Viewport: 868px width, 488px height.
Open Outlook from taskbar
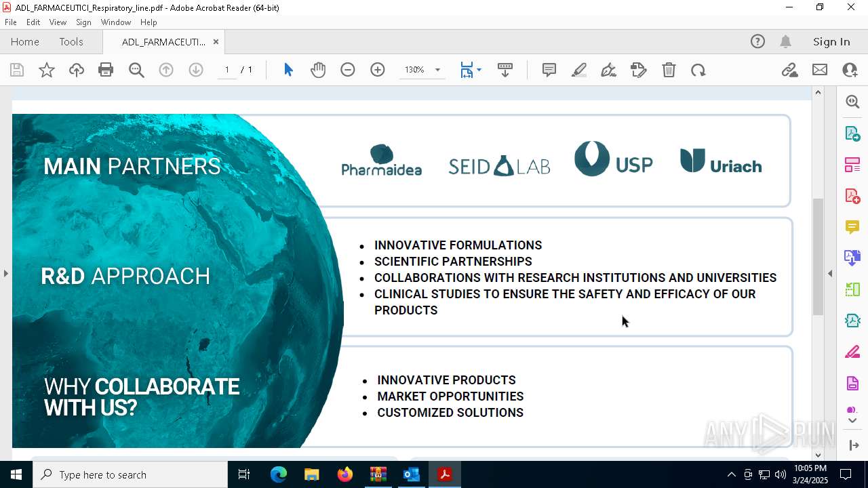412,474
